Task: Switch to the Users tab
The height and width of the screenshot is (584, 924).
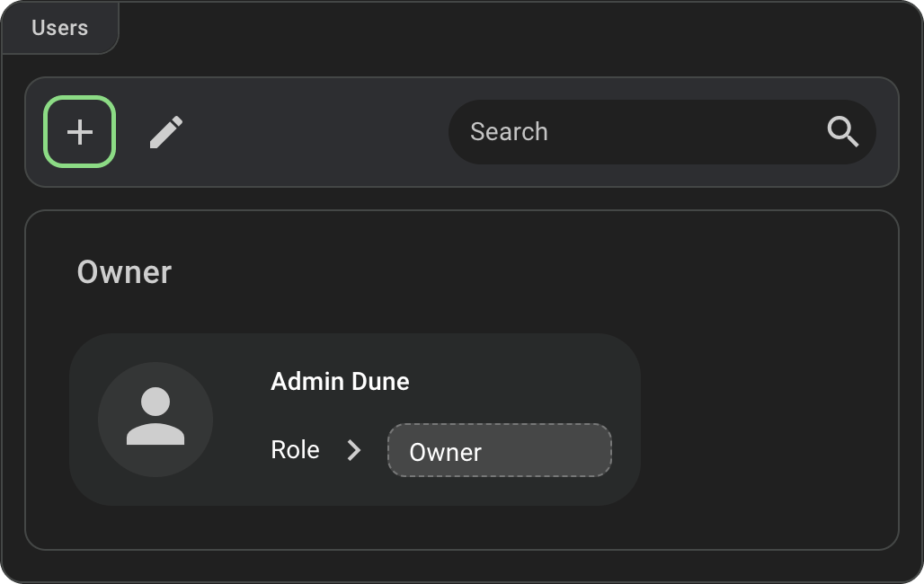Action: click(60, 28)
